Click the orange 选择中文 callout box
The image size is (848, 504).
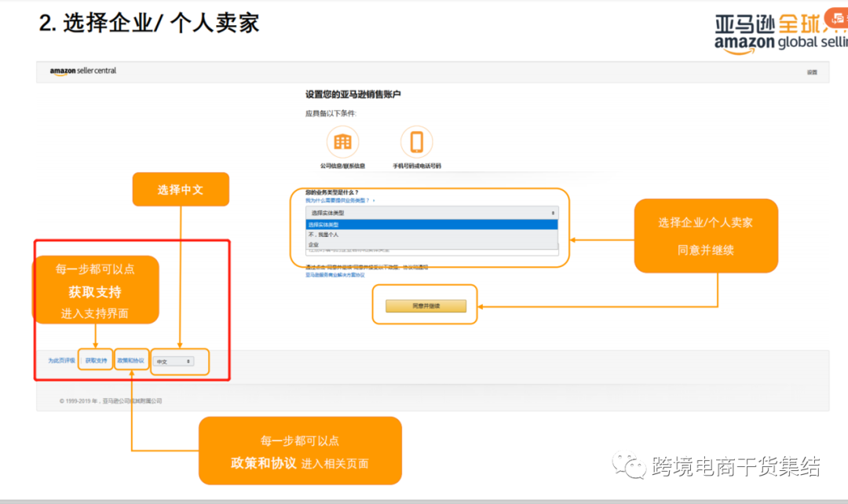coord(181,189)
